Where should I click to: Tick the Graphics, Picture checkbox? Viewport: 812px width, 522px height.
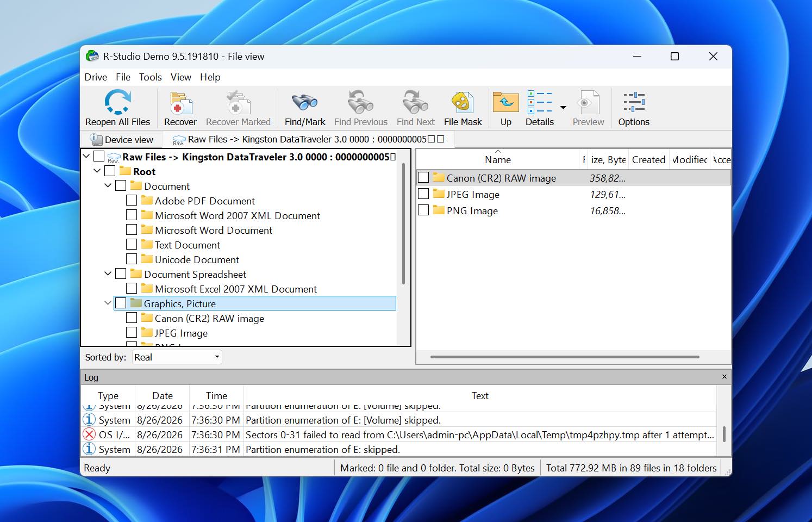pyautogui.click(x=121, y=303)
